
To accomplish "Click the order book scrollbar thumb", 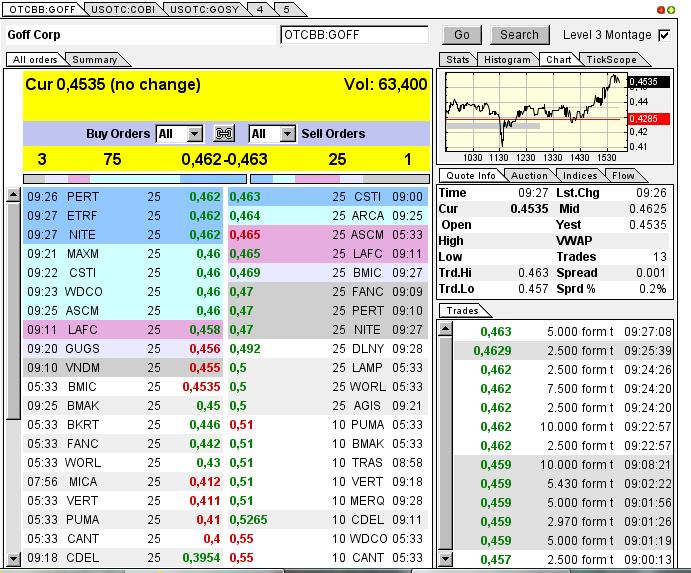I will pos(14,310).
